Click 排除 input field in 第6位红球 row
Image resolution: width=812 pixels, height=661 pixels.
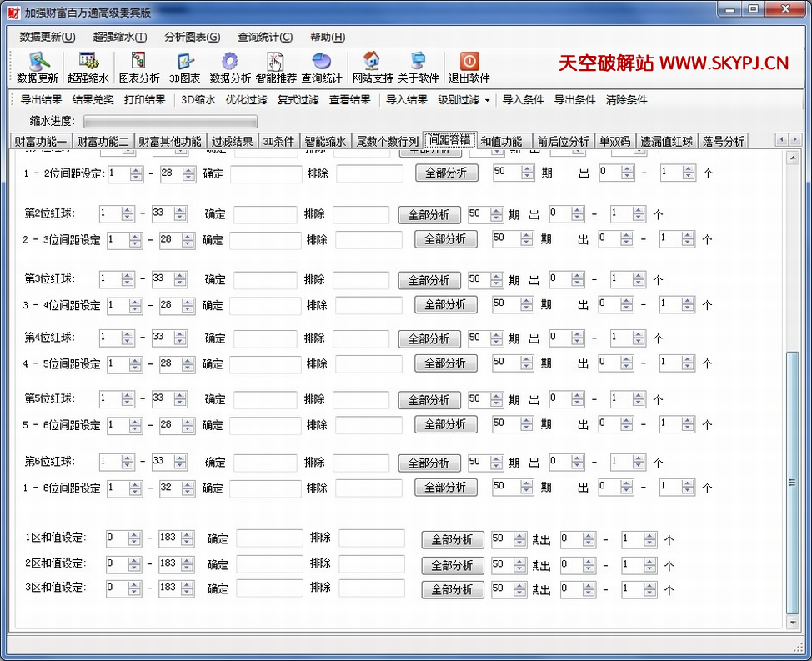(x=360, y=462)
